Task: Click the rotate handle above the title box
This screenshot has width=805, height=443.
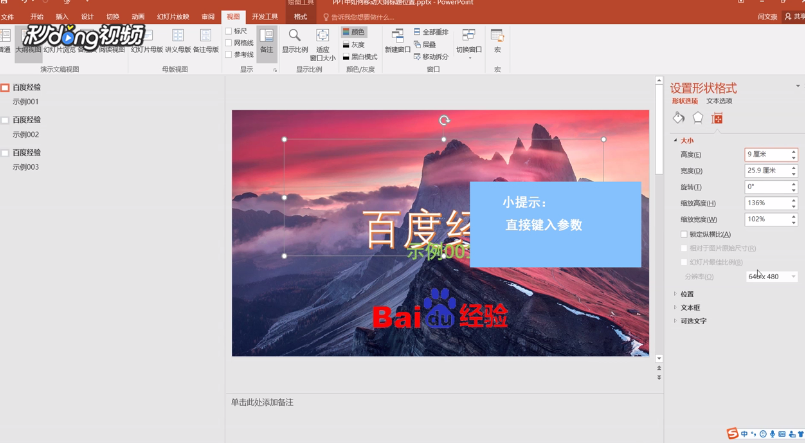Action: tap(444, 120)
